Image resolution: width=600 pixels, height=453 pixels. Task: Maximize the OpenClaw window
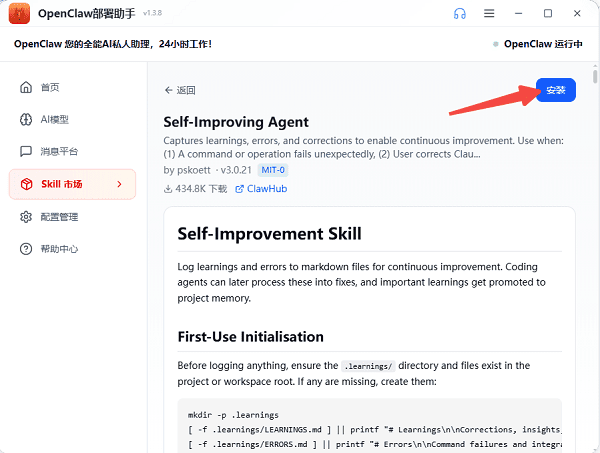[548, 13]
